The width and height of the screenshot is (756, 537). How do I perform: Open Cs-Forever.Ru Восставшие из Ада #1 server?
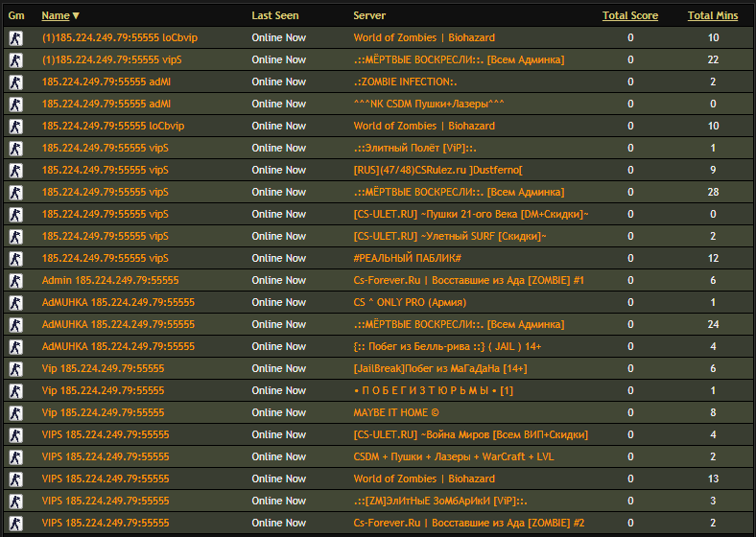coord(468,281)
